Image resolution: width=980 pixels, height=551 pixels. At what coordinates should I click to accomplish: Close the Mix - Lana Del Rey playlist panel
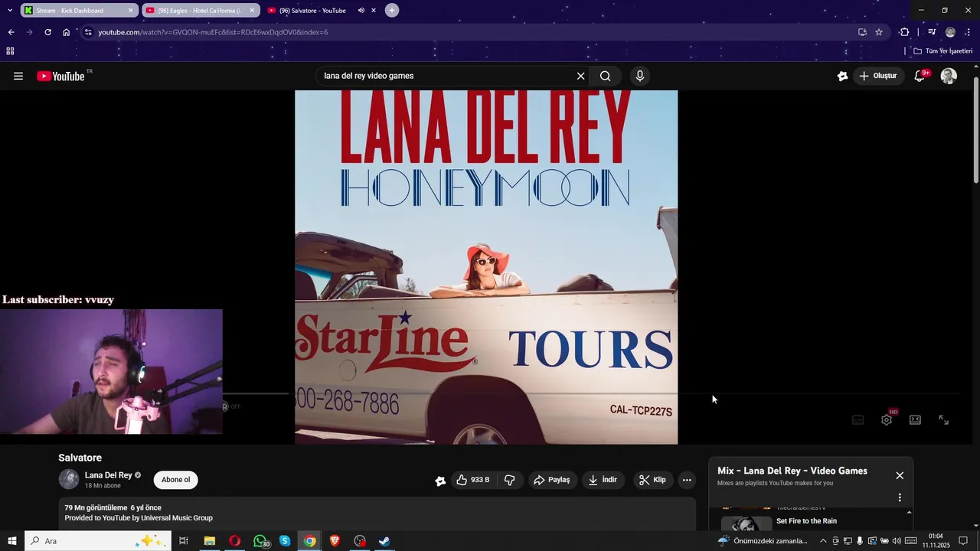[900, 475]
